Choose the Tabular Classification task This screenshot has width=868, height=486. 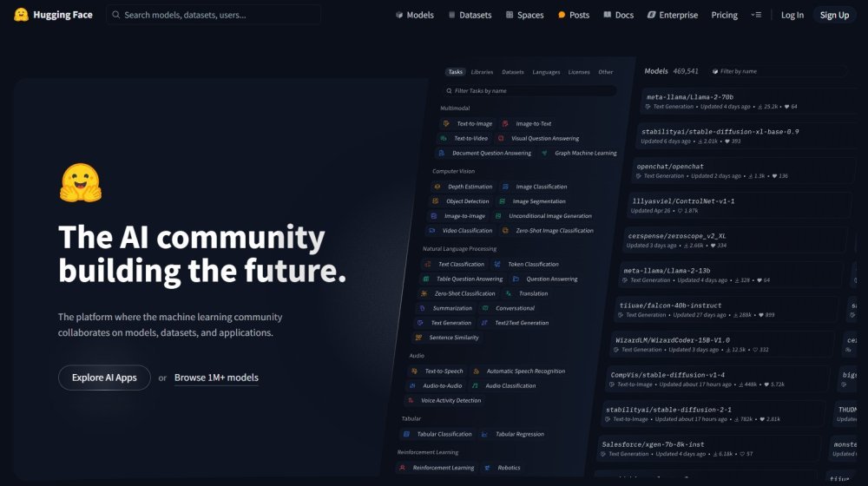click(x=437, y=435)
